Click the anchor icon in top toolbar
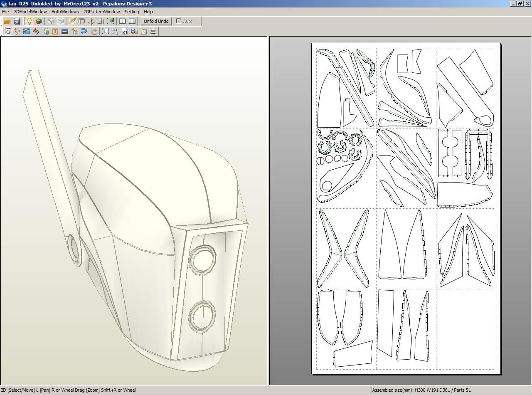Viewport: 532px width, 395px height. click(x=91, y=21)
